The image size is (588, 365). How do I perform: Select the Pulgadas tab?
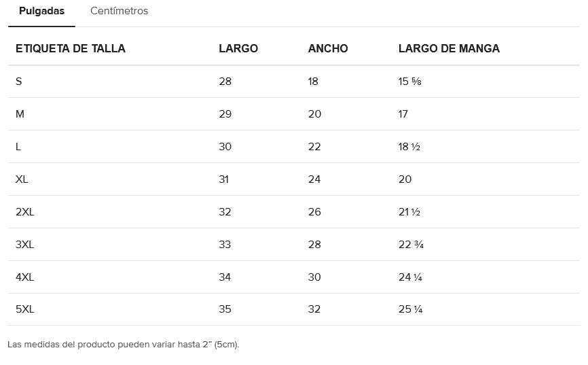click(x=41, y=11)
